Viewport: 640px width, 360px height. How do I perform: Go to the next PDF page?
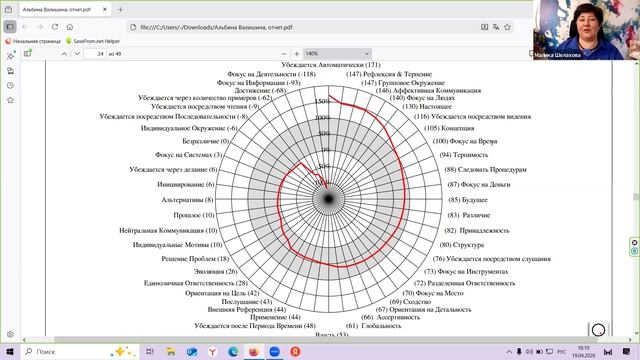click(x=77, y=53)
